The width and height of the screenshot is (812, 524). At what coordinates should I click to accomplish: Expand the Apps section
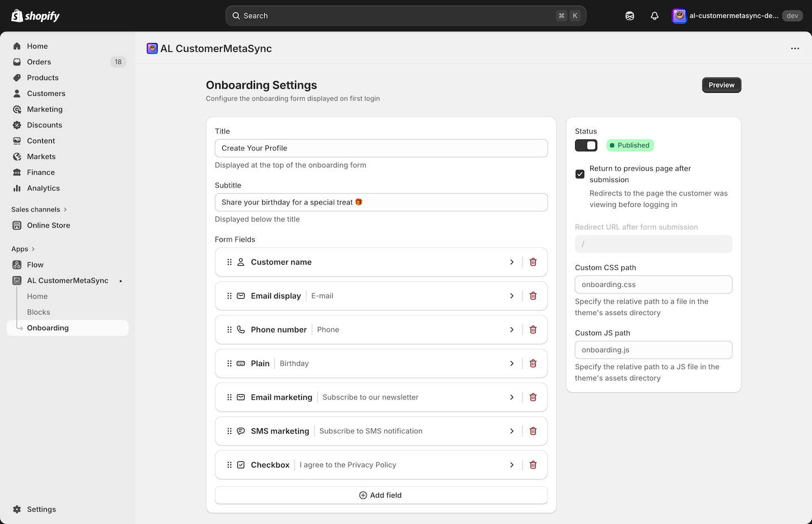pyautogui.click(x=23, y=249)
